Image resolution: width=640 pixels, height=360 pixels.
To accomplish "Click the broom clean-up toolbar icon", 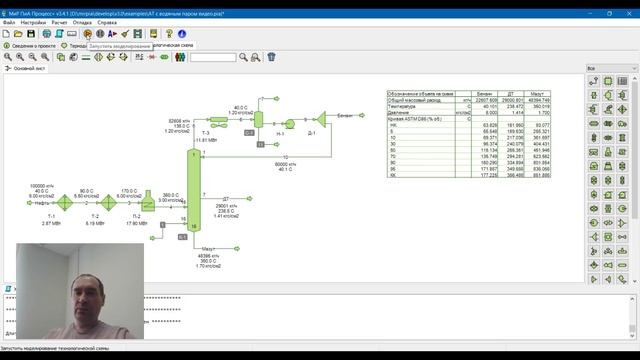I will coord(125,34).
